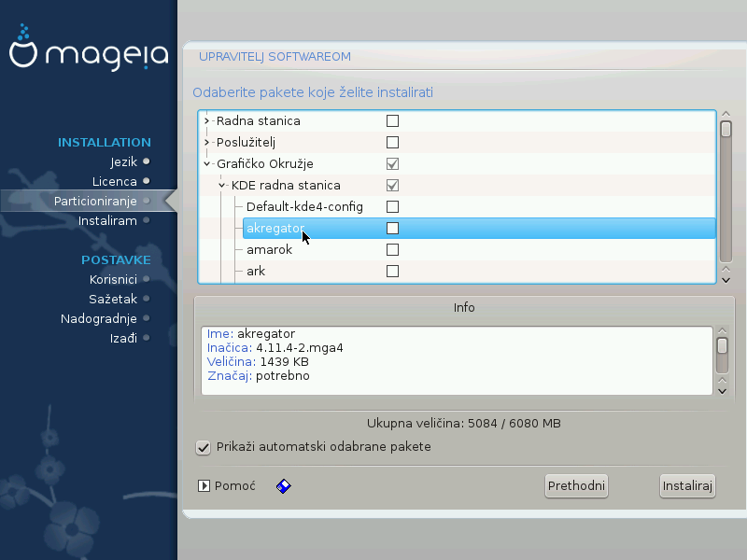This screenshot has width=747, height=560.
Task: Select the Instaliram step
Action: point(107,220)
